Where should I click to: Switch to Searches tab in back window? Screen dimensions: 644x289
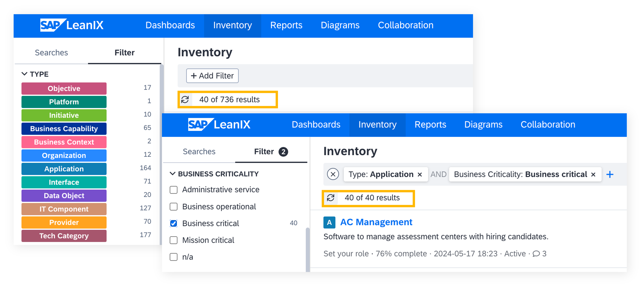51,53
